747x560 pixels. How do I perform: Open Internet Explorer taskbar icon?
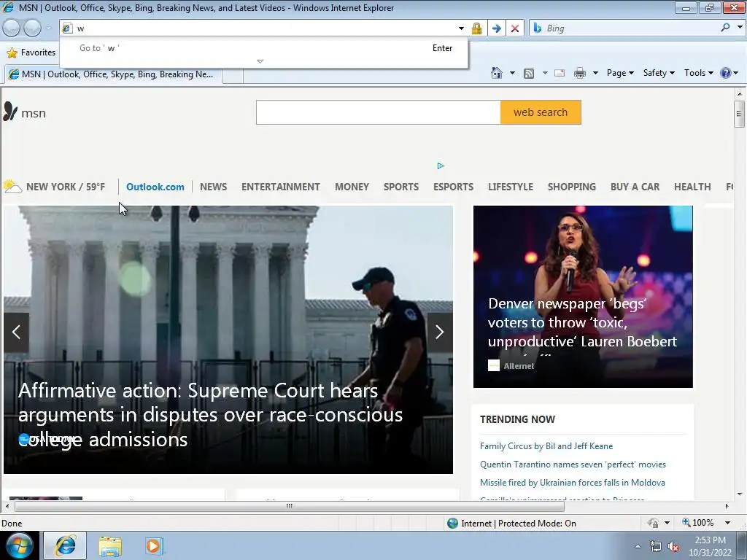tap(65, 545)
